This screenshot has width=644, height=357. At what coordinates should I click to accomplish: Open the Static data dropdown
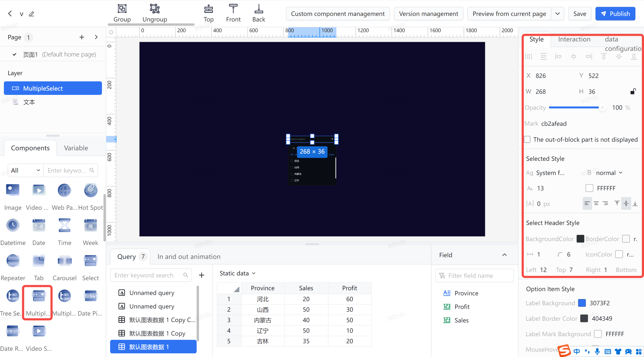237,273
